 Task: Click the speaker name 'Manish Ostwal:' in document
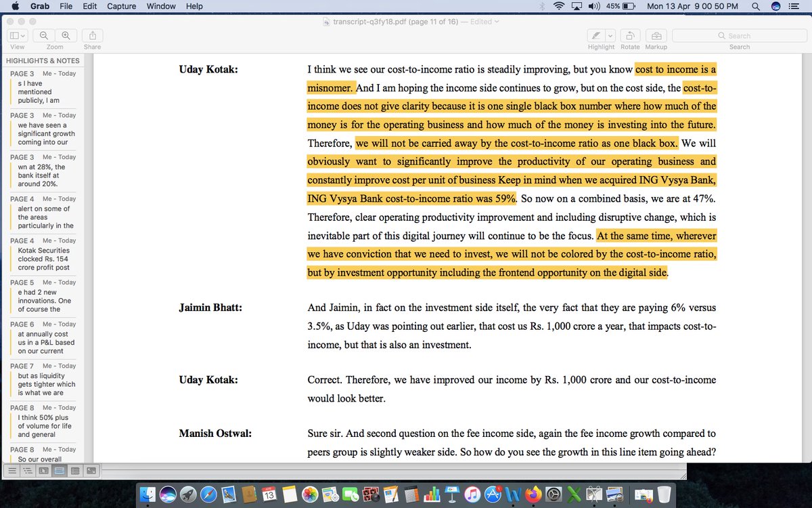coord(215,433)
